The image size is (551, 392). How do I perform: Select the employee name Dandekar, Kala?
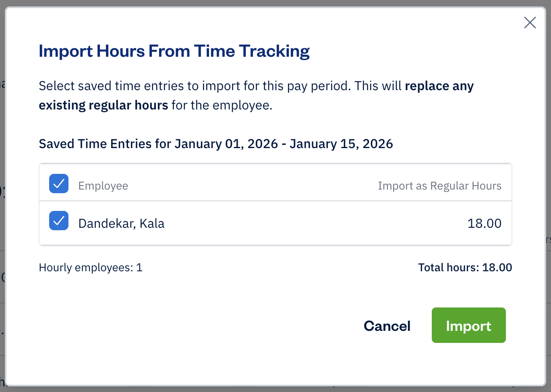tap(122, 223)
